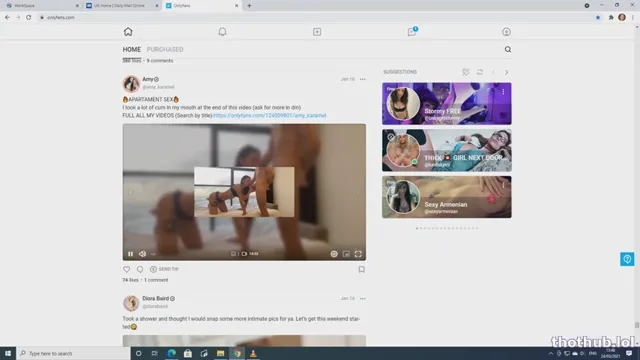Screen dimensions: 640x360
Task: Pause the playing video
Action: point(131,254)
